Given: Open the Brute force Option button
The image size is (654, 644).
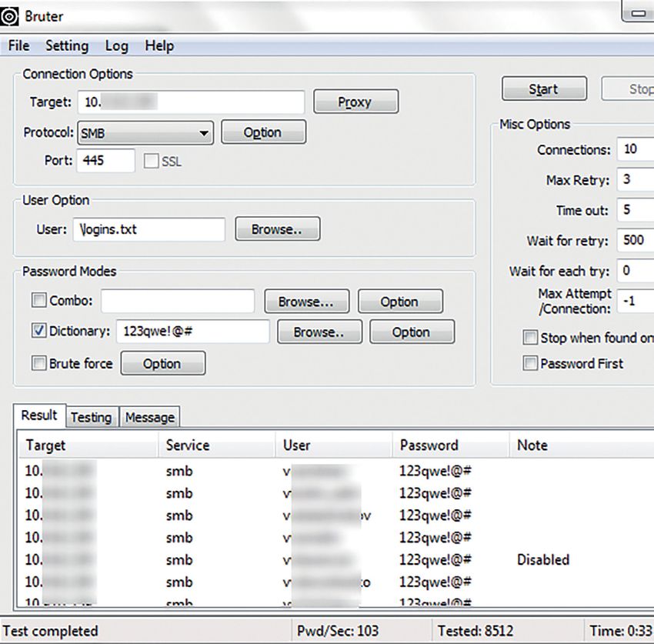Looking at the screenshot, I should [x=163, y=363].
